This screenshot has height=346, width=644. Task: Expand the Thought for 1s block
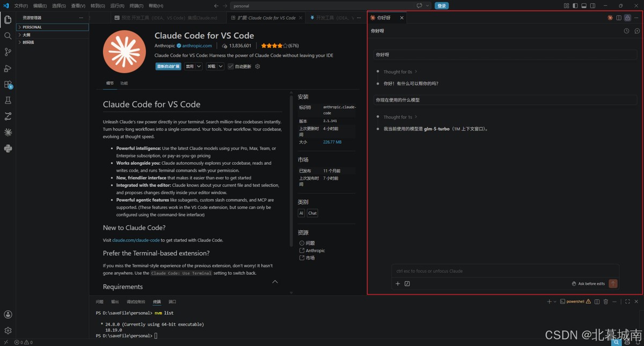tap(400, 117)
